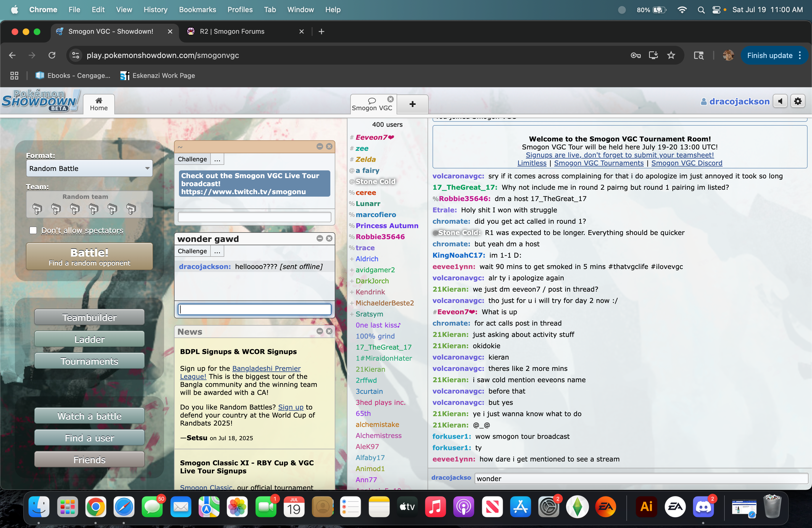812x528 pixels.
Task: Open Eskenazi Work Page bookmark
Action: (158, 76)
